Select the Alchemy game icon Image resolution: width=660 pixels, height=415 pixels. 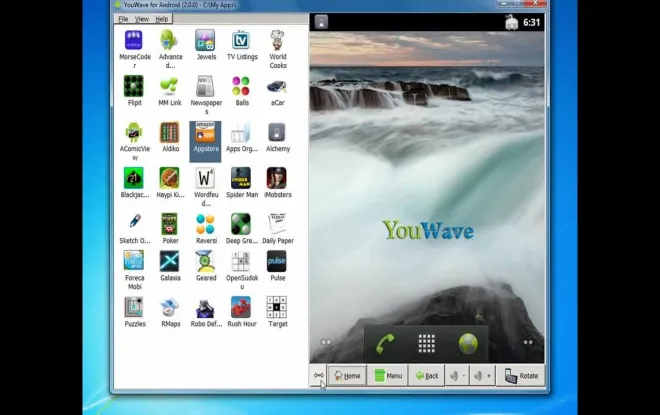(277, 132)
